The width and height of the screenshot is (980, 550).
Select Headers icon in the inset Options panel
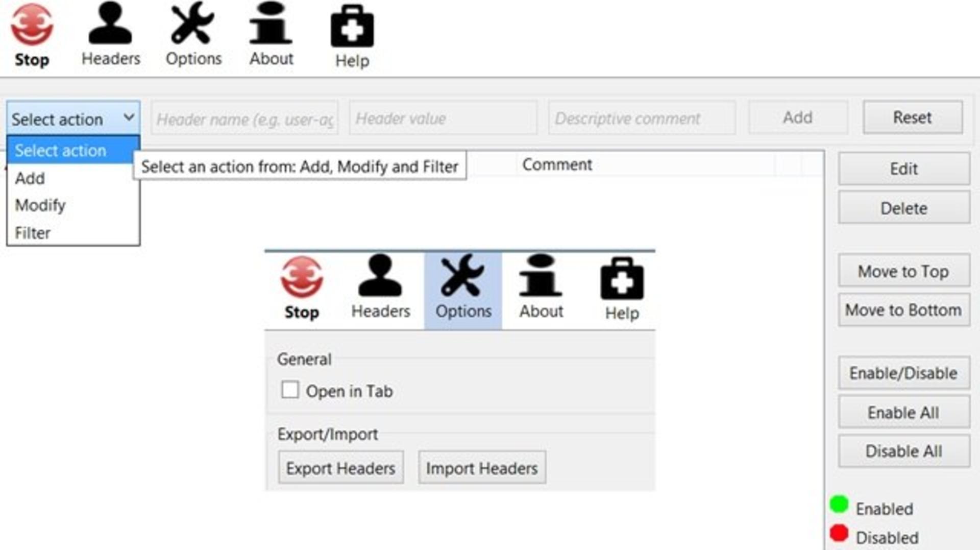pyautogui.click(x=380, y=275)
